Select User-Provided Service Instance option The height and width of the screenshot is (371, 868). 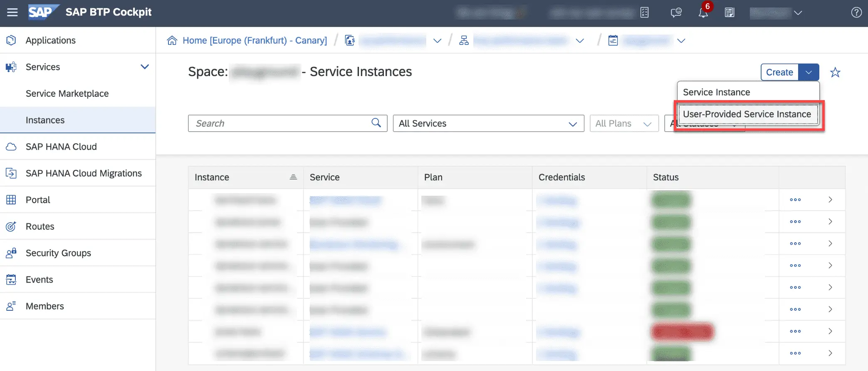tap(747, 114)
